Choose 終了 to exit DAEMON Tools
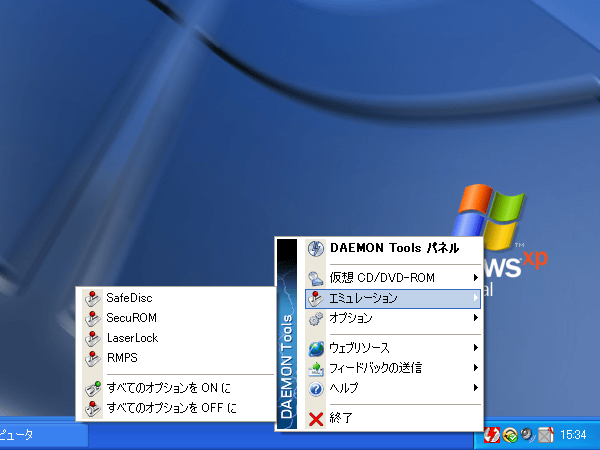The image size is (600, 450). pos(393,418)
